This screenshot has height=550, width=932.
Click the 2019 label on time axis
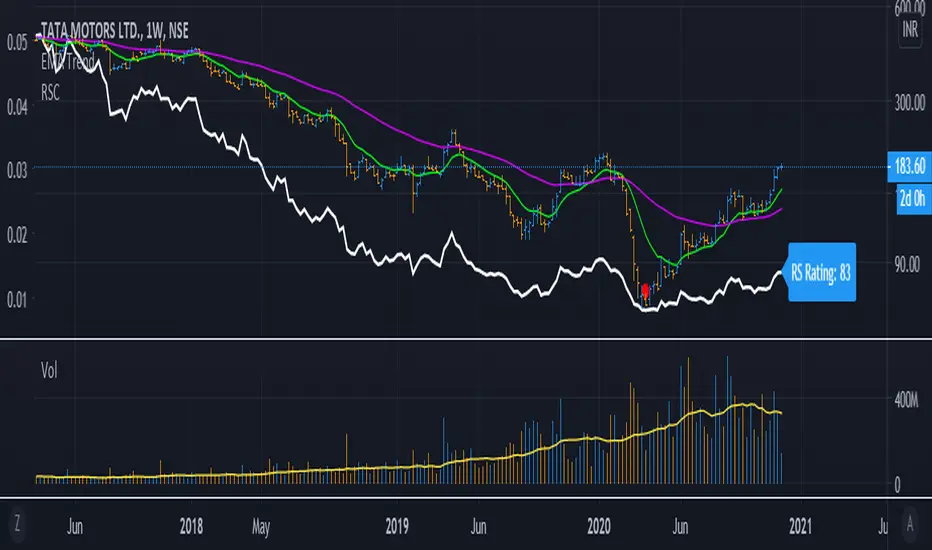pyautogui.click(x=397, y=524)
